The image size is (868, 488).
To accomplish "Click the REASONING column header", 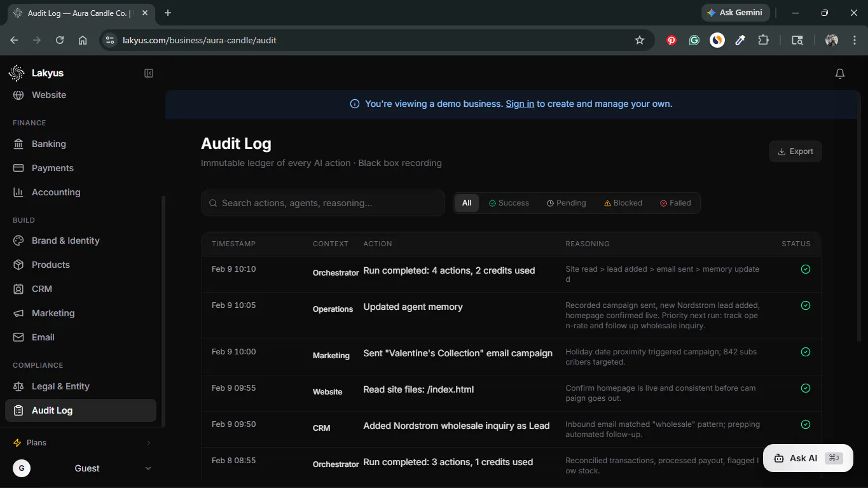I will click(x=588, y=244).
